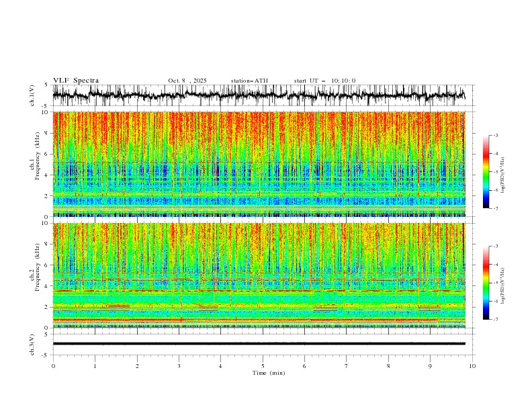This screenshot has width=532, height=411.
Task: Click the ch.1 frequency axis "8" tick label
Action: coord(47,133)
